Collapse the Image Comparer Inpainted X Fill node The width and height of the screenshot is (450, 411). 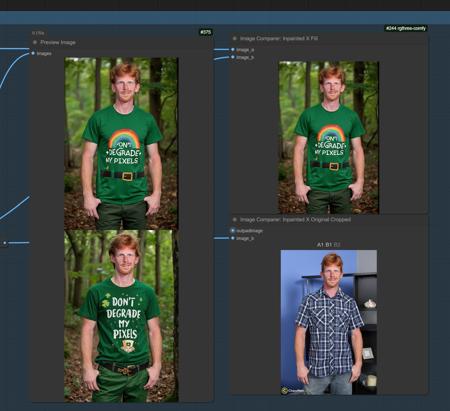pos(234,38)
